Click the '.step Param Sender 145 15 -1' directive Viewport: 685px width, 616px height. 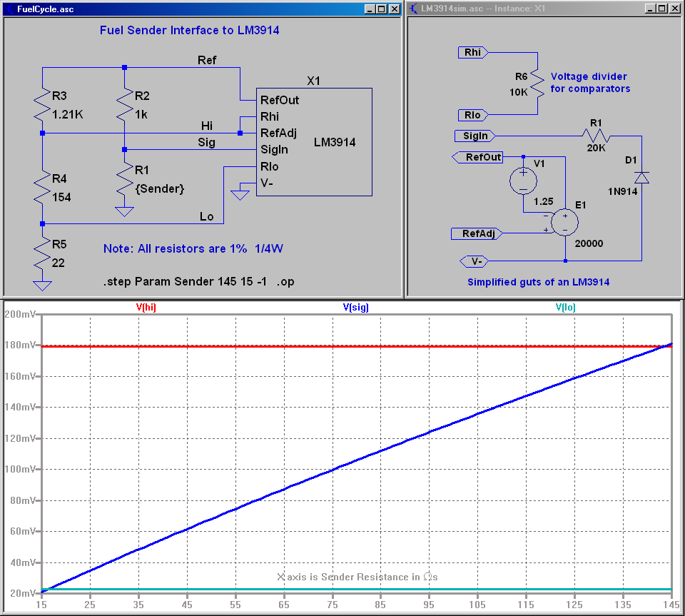(186, 282)
